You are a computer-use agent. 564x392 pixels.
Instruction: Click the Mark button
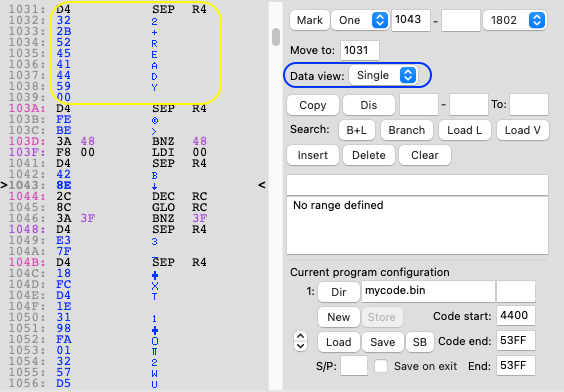tap(309, 20)
